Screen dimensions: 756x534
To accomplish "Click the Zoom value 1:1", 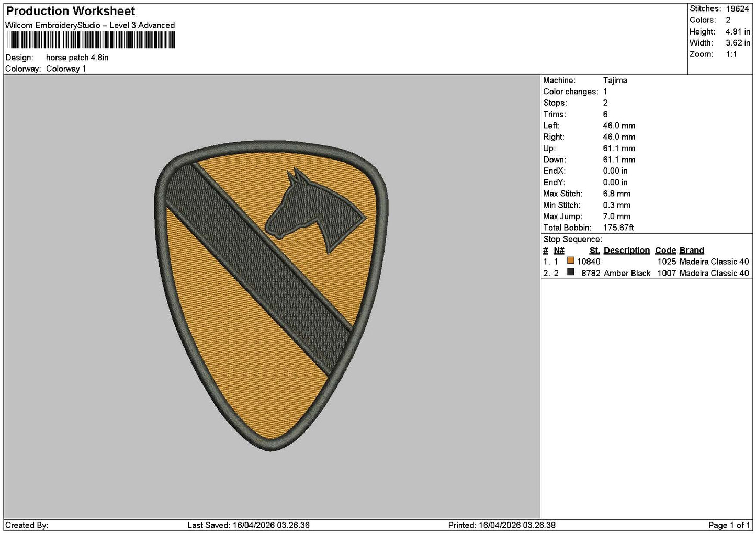I will pyautogui.click(x=731, y=54).
